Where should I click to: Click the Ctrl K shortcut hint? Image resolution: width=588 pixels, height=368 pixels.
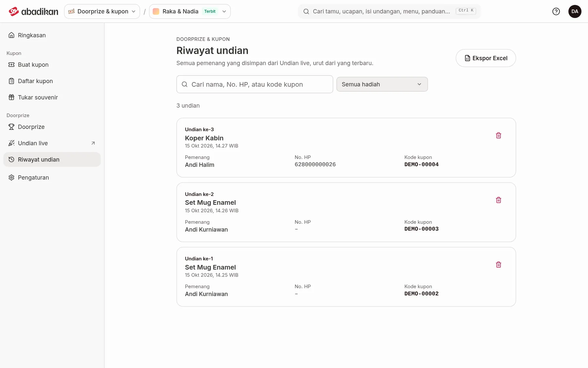click(x=466, y=10)
